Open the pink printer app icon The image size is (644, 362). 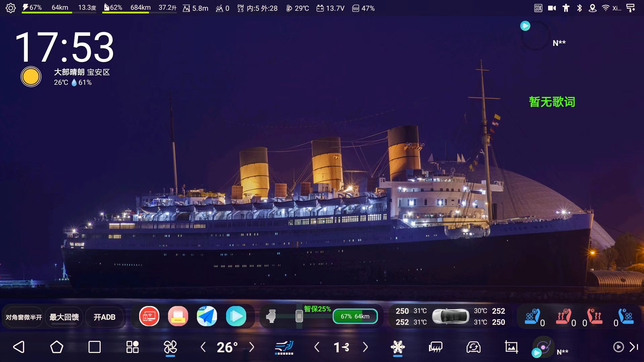[178, 316]
